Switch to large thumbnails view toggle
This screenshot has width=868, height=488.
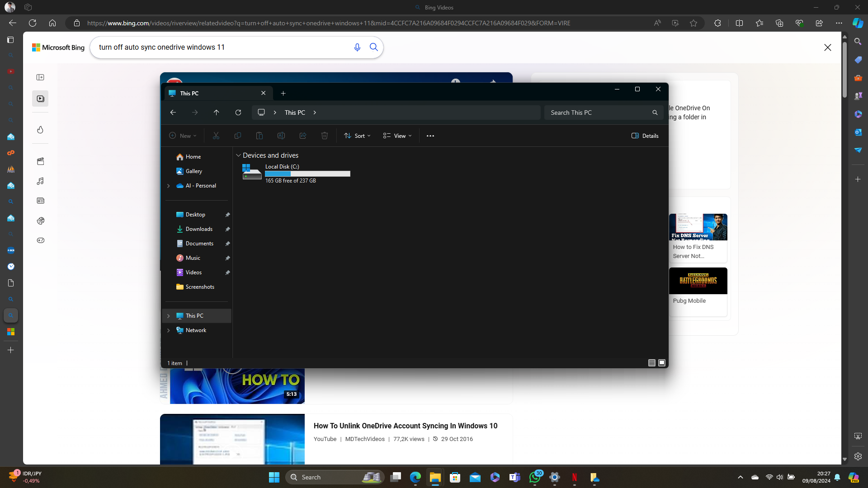point(662,363)
